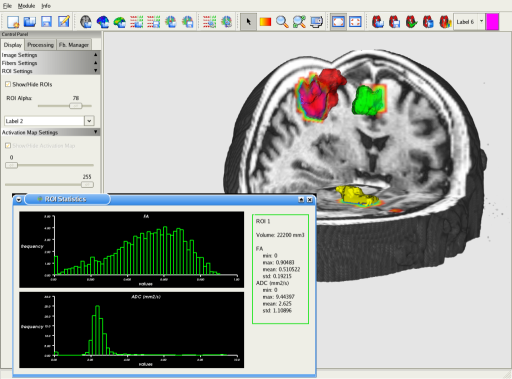Toggle the Show/Hide ROIs checkbox
512x379 pixels.
(x=8, y=84)
